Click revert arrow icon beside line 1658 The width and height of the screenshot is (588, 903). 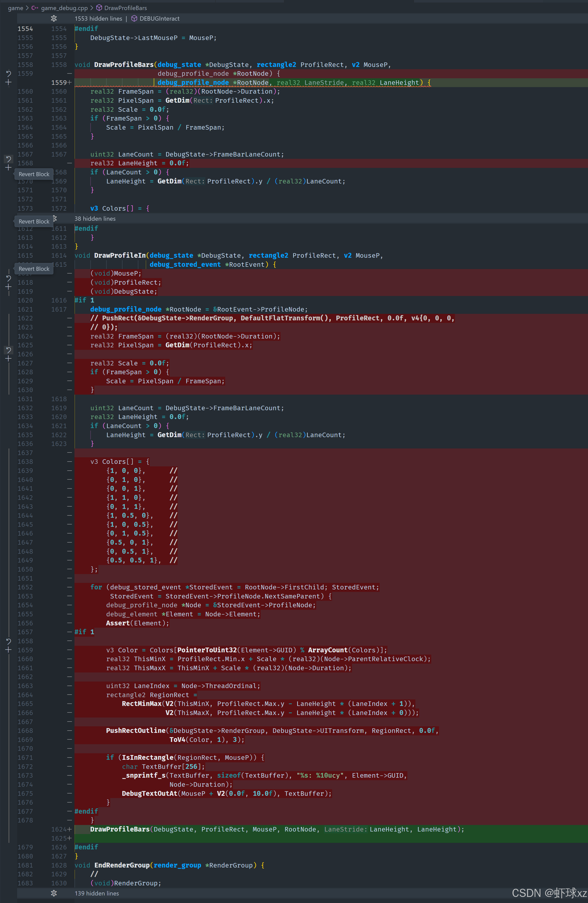click(8, 641)
